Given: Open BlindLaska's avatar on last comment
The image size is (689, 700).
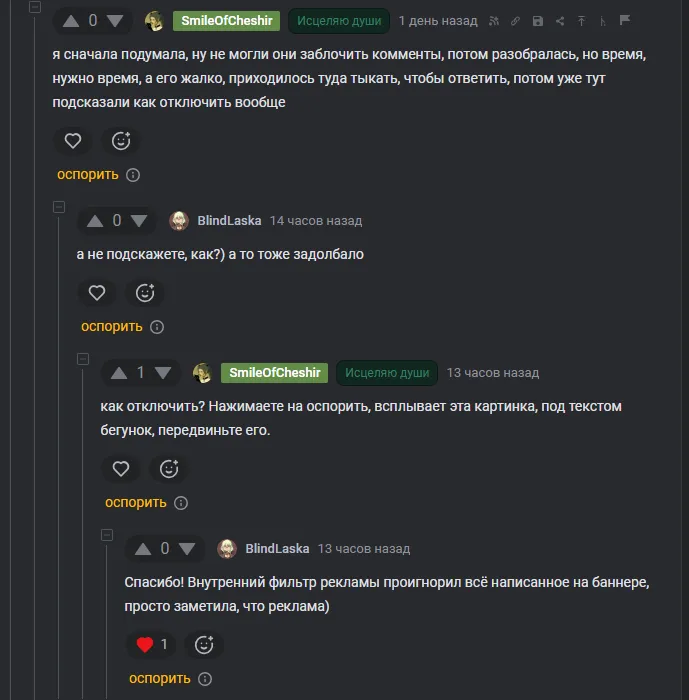Looking at the screenshot, I should tap(227, 549).
